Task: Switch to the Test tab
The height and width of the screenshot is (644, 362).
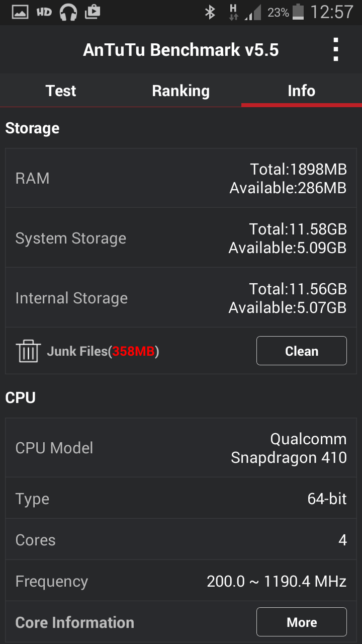Action: pos(60,91)
